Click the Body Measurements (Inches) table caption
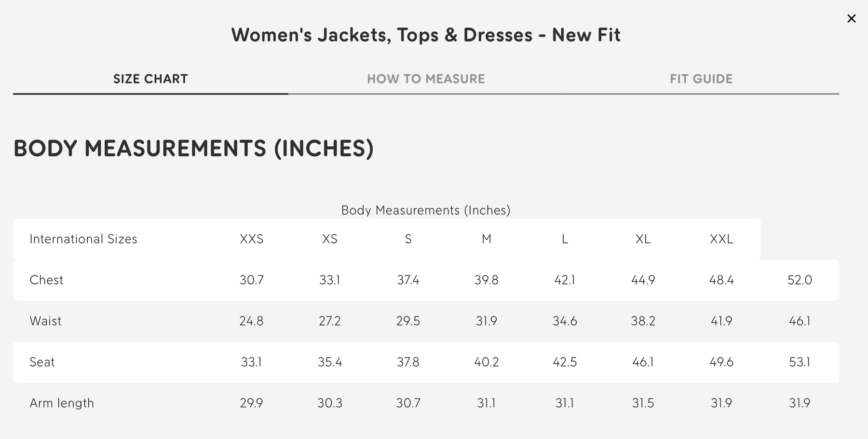Viewport: 868px width, 439px height. pos(426,210)
